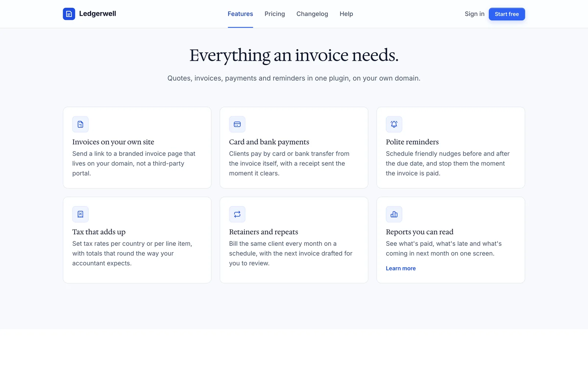Click the Ledgerwell brand name
The image size is (588, 368).
click(97, 14)
